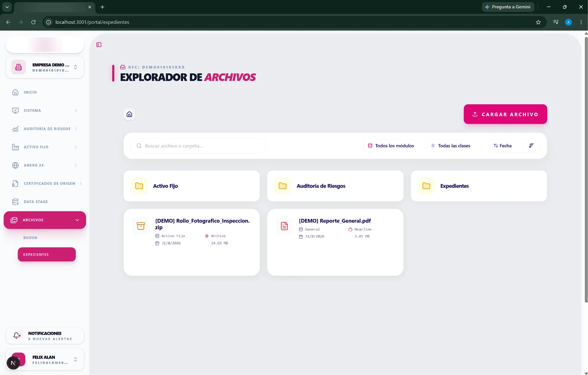Open Data Stage in sidebar
The image size is (588, 375).
point(45,202)
